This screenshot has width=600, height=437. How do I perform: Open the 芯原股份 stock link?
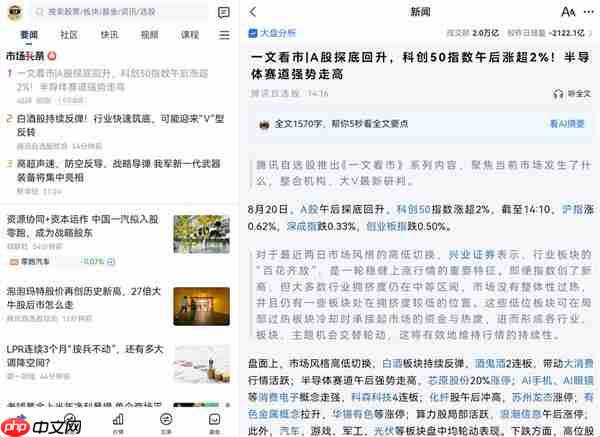pos(448,381)
